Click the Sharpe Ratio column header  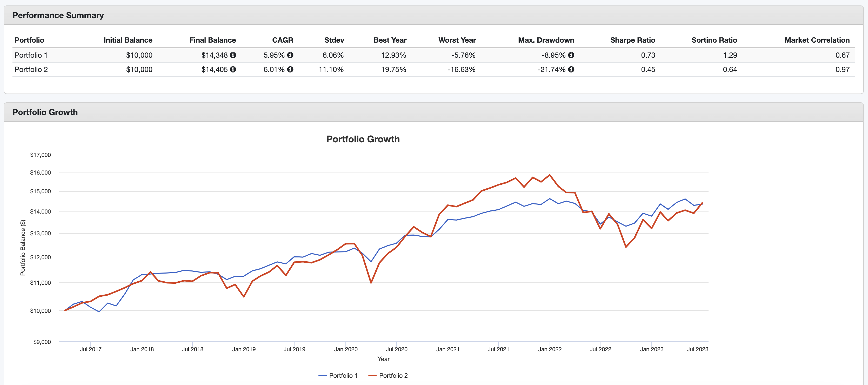[632, 40]
